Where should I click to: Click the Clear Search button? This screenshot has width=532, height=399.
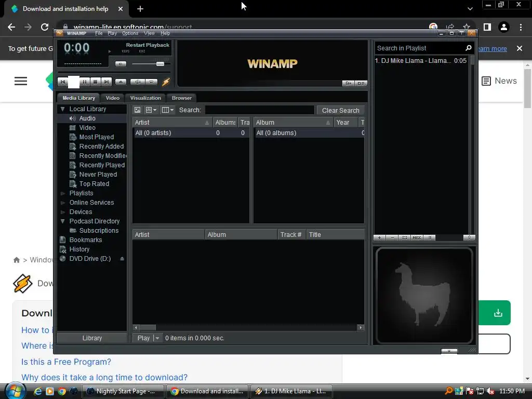tap(340, 110)
